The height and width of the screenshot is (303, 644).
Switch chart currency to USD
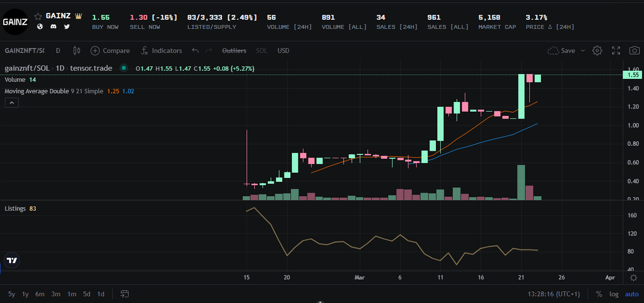click(283, 50)
